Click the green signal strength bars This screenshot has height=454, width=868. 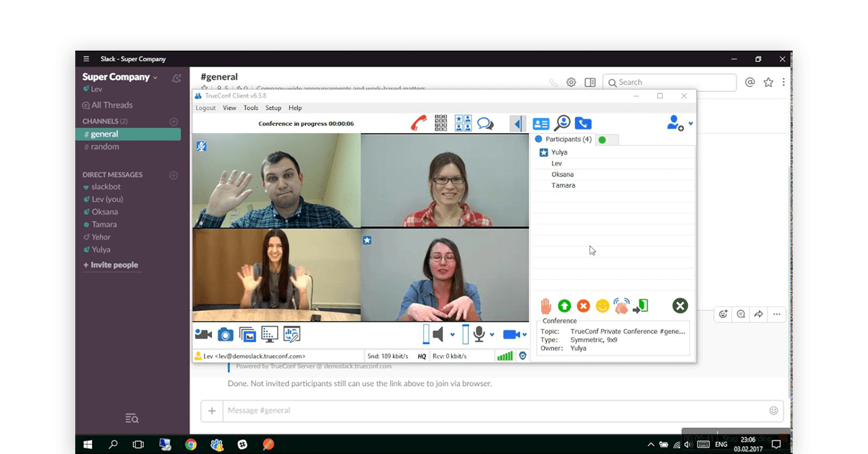(x=504, y=356)
